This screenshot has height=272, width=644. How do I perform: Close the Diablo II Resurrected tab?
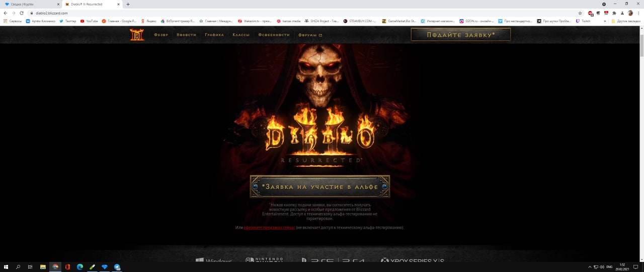pyautogui.click(x=118, y=4)
